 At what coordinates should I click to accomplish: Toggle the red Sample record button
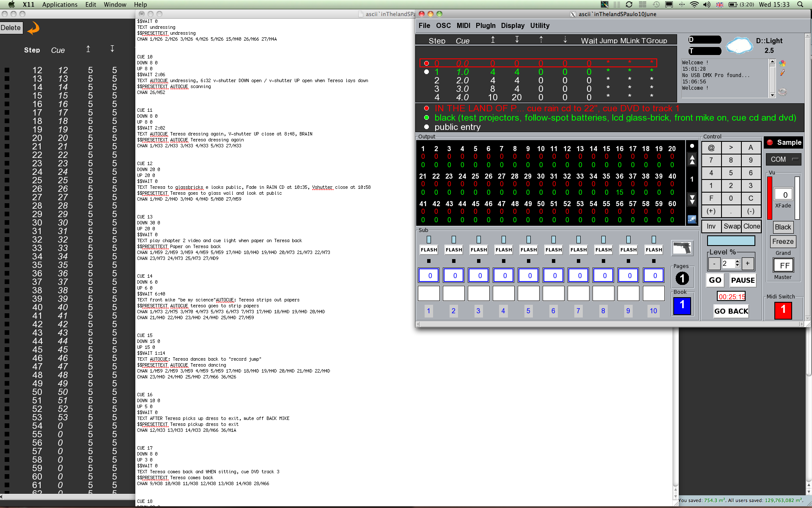coord(770,143)
